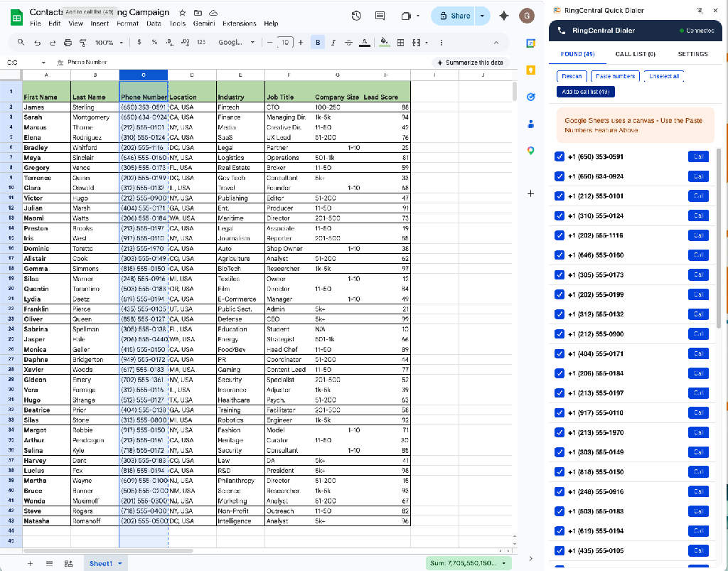
Task: Uncheck number +1 (650) 353-0591
Action: coord(559,157)
